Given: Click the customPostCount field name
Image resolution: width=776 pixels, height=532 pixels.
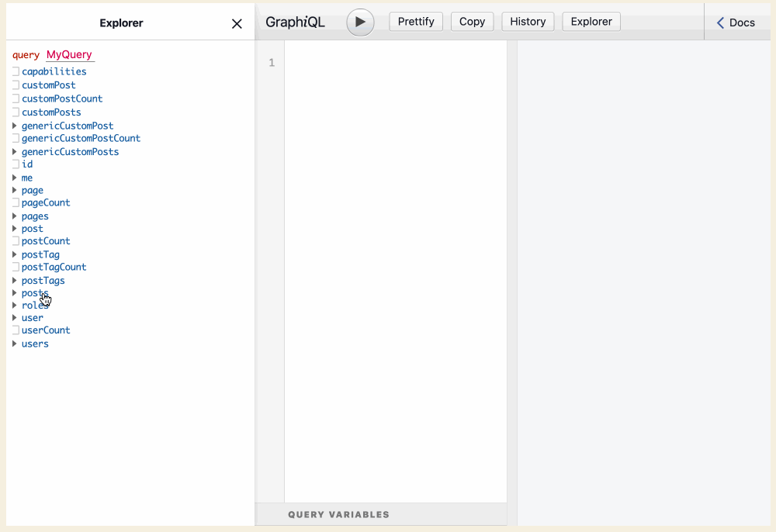Looking at the screenshot, I should tap(62, 98).
